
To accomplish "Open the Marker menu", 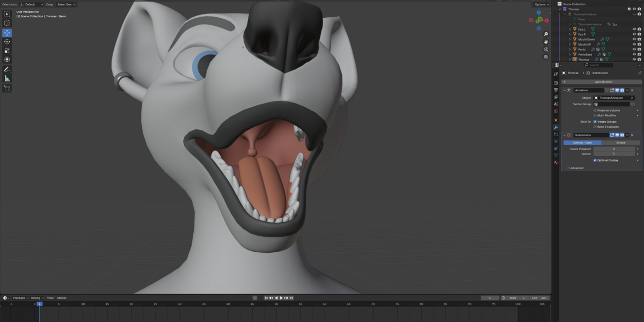I will click(62, 298).
